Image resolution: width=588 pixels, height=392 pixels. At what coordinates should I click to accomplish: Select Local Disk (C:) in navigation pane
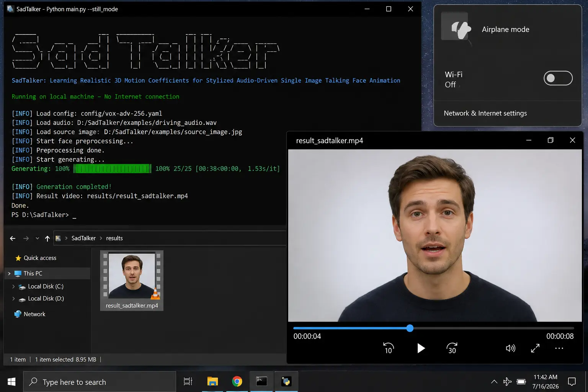(46, 286)
